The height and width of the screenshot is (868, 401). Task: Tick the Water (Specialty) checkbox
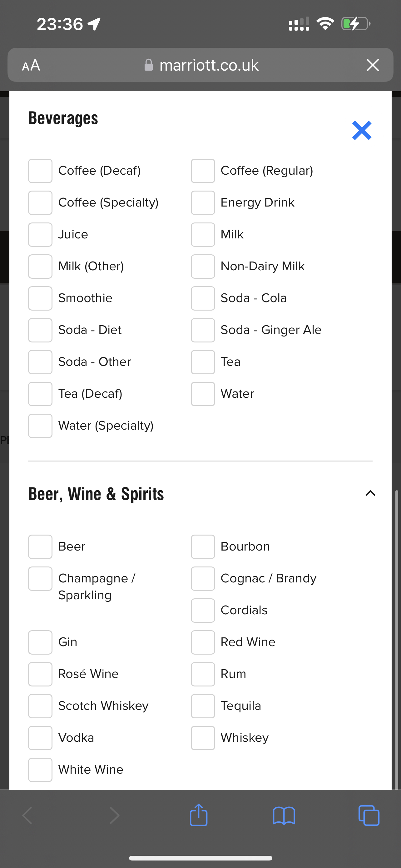pos(40,426)
